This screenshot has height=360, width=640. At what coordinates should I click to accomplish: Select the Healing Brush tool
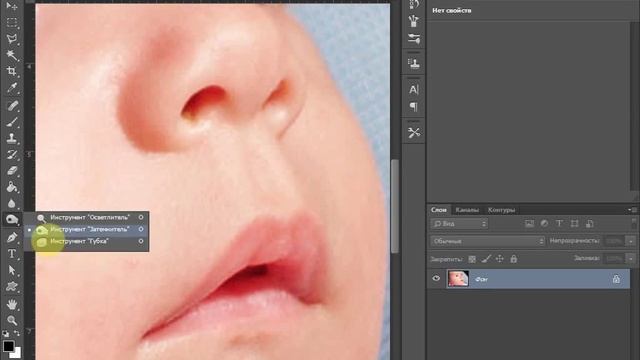point(12,106)
